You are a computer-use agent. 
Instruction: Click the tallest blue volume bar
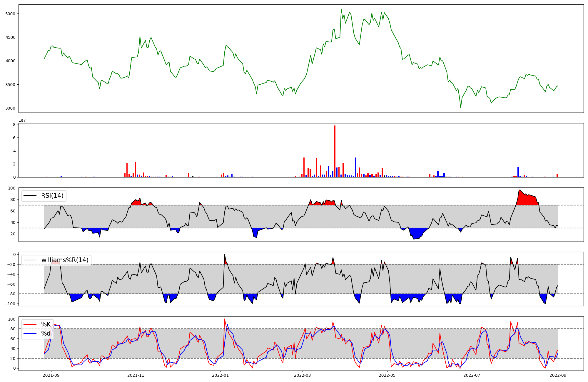tap(355, 167)
